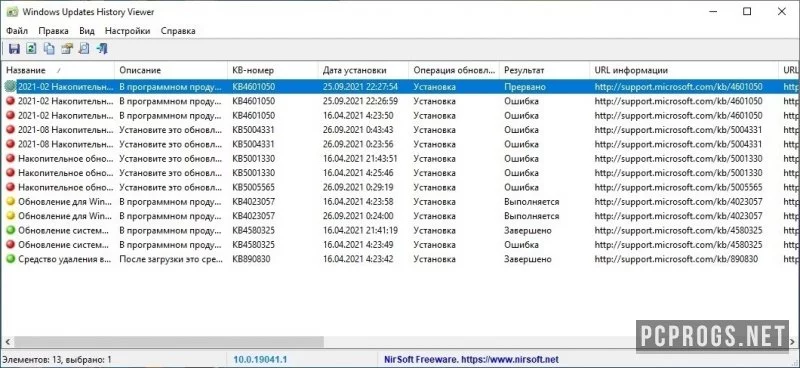
Task: Sort by the Дата установки column header
Action: [x=363, y=70]
